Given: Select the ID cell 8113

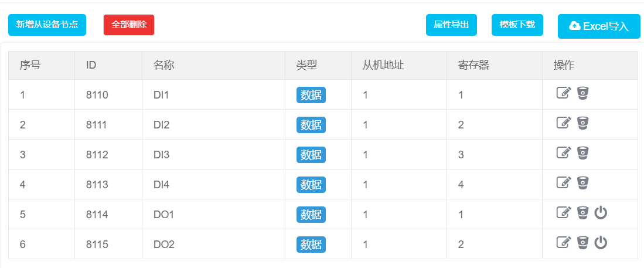Looking at the screenshot, I should tap(97, 185).
